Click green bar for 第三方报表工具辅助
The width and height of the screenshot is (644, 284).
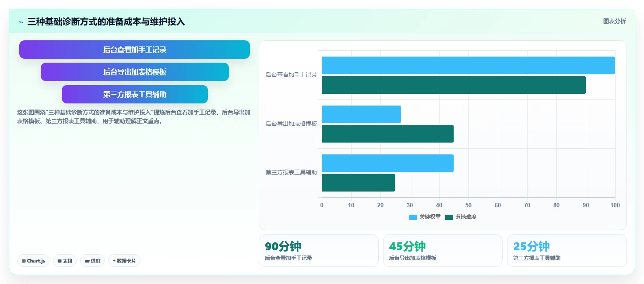[x=359, y=183]
